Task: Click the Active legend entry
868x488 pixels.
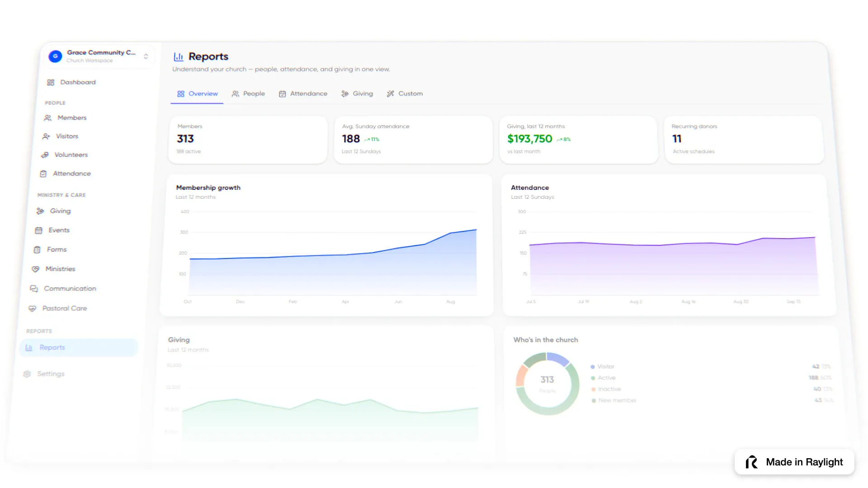Action: pos(603,378)
